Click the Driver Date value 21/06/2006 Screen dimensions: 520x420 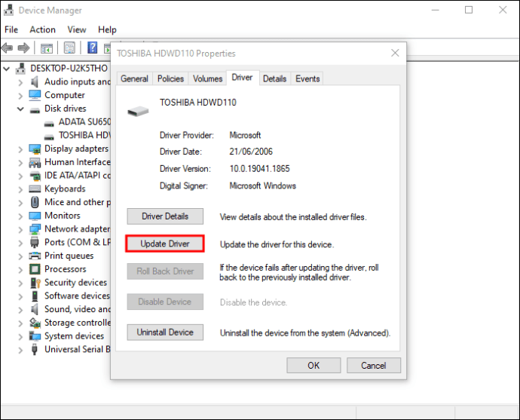251,152
